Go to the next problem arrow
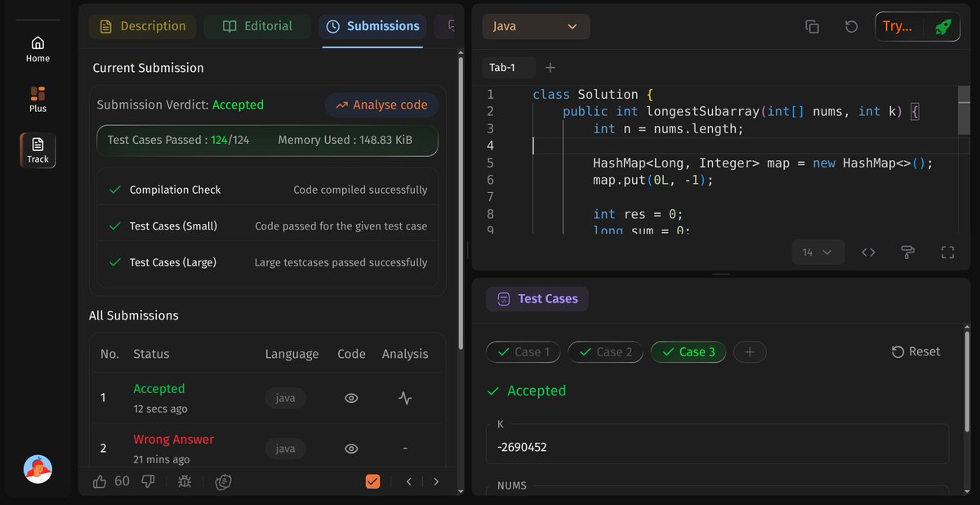The height and width of the screenshot is (505, 980). tap(436, 482)
